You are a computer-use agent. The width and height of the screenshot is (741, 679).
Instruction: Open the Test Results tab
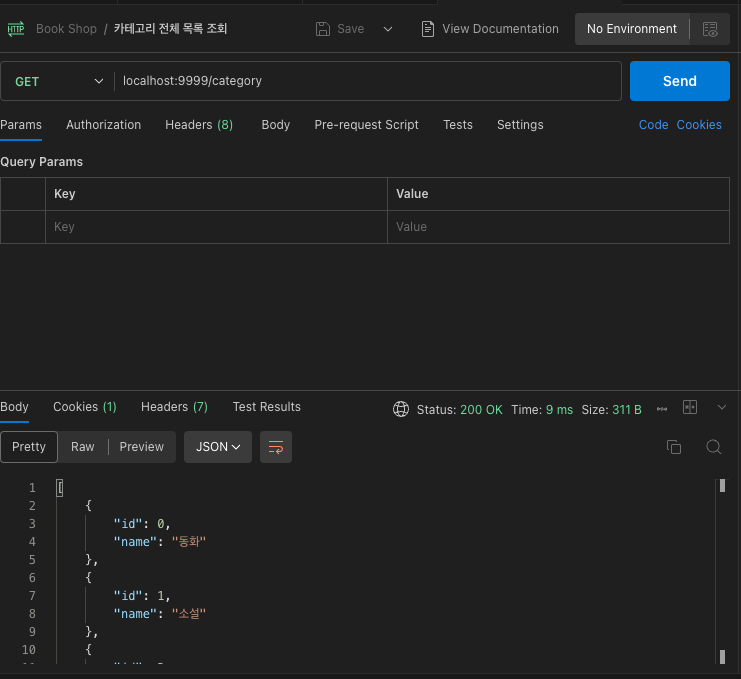point(267,407)
